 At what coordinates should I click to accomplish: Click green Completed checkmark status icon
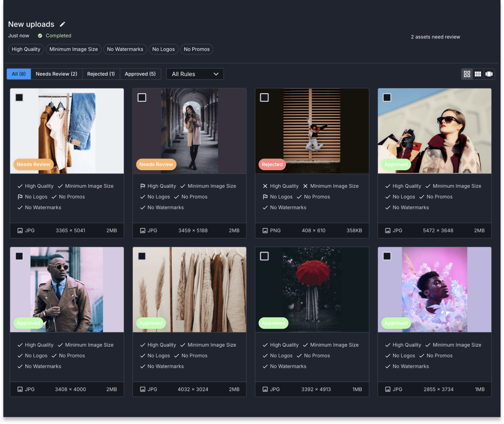coord(40,36)
